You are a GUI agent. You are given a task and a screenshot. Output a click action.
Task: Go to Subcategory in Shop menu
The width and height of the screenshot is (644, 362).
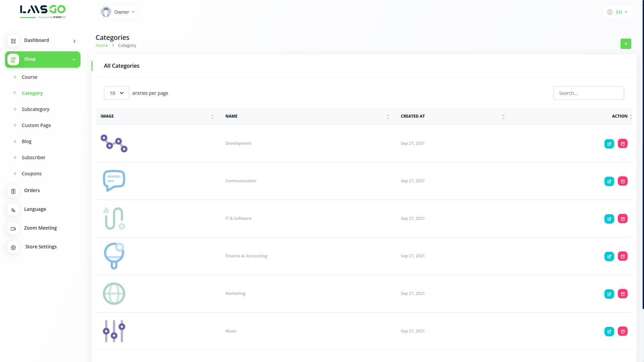point(36,109)
